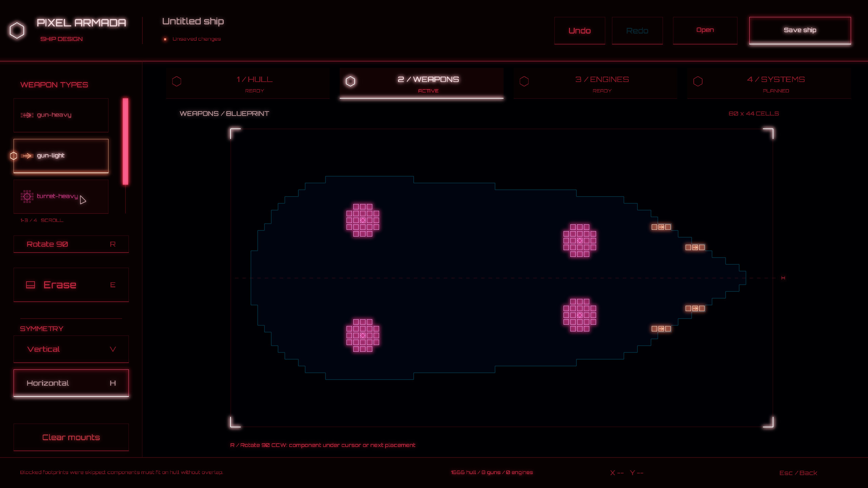Image resolution: width=868 pixels, height=488 pixels.
Task: Click the Esc / Back label
Action: [x=798, y=473]
